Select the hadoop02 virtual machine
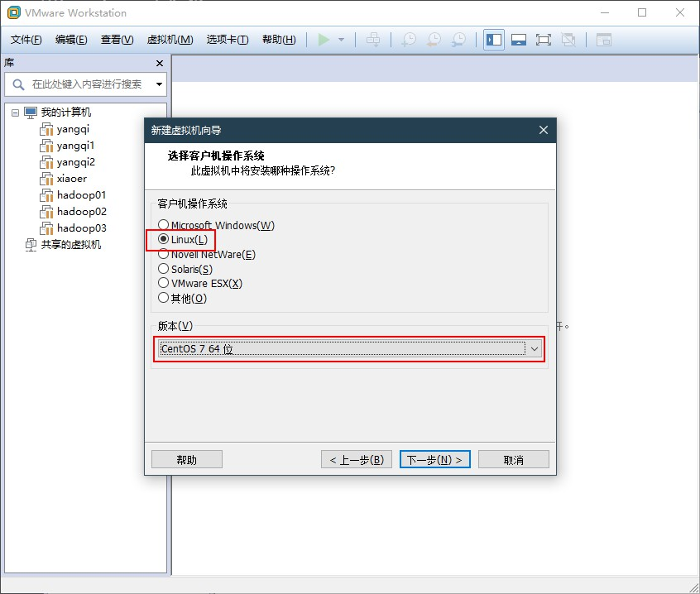The width and height of the screenshot is (700, 594). pyautogui.click(x=81, y=211)
